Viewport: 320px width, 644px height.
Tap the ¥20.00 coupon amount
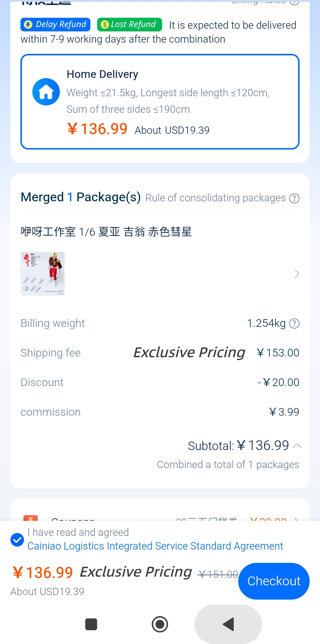pyautogui.click(x=268, y=519)
